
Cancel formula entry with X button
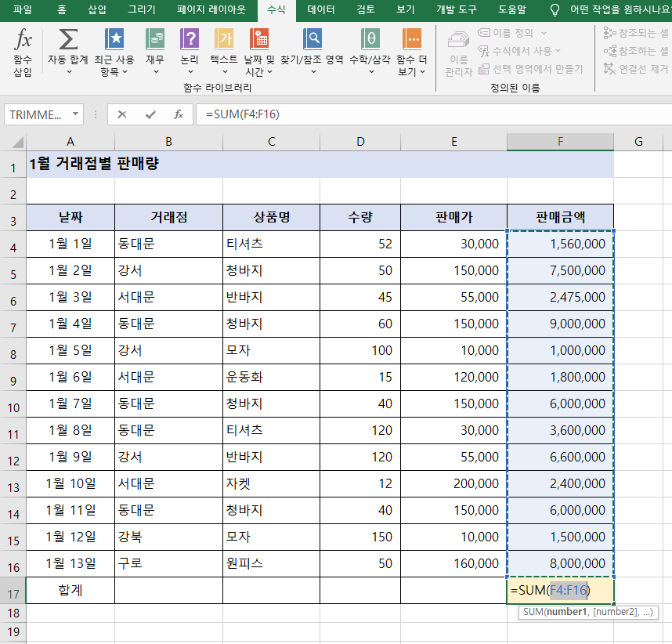[122, 114]
